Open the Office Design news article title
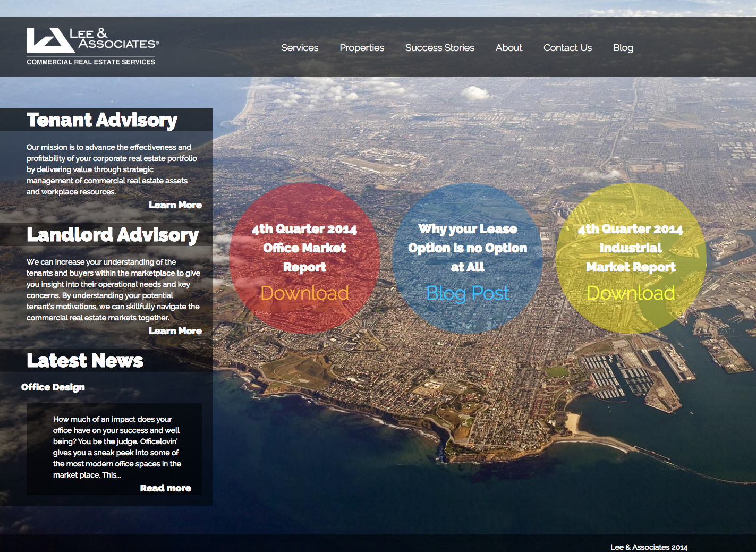This screenshot has width=756, height=552. point(53,387)
